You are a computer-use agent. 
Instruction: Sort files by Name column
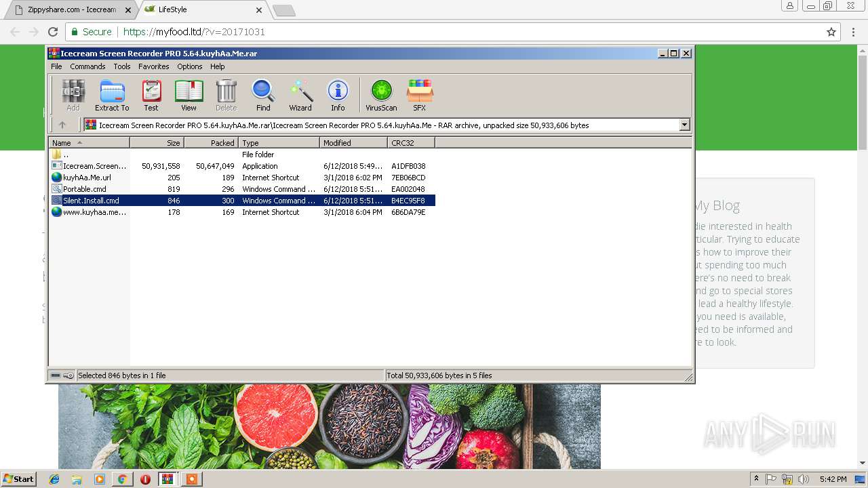click(x=89, y=143)
